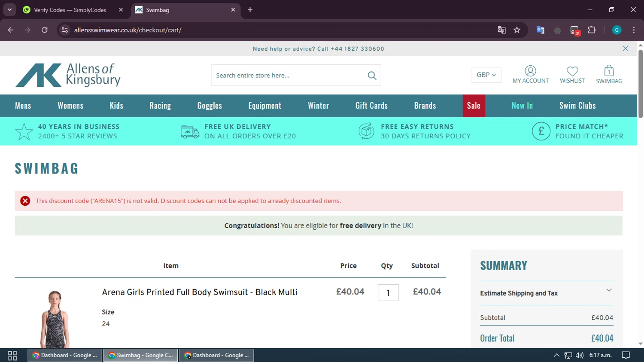Click Arena Girls Printed Full Body Swimsuit link
The image size is (644, 362).
[x=200, y=292]
